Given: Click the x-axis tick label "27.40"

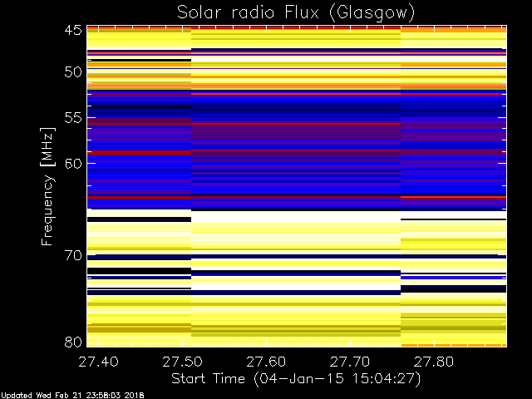Looking at the screenshot, I should point(98,362).
